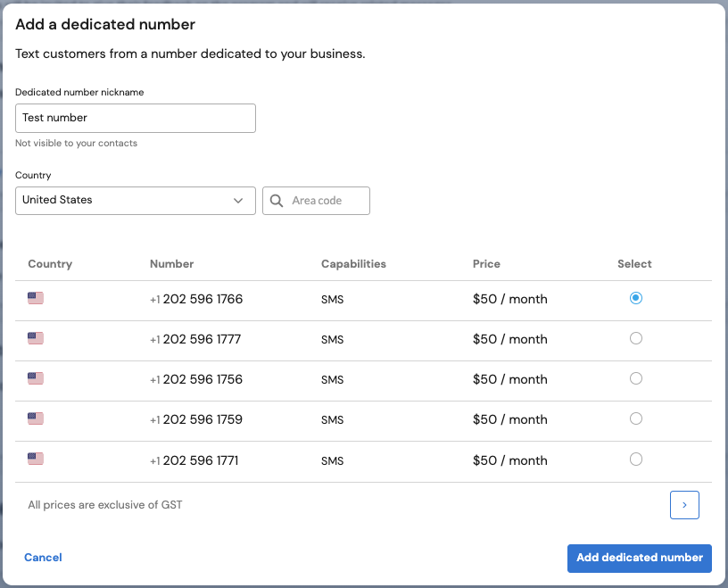Cancel adding a dedicated number
The height and width of the screenshot is (588, 728).
[x=43, y=558]
